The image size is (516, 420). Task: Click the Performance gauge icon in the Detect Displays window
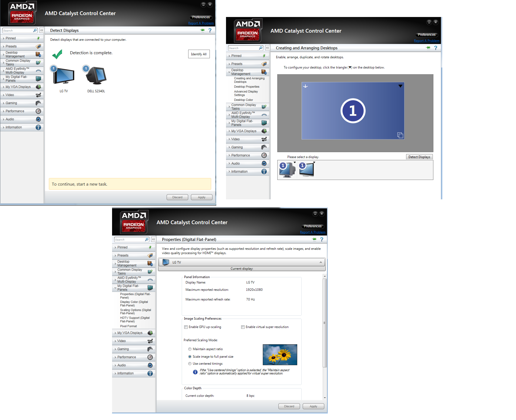(x=38, y=111)
